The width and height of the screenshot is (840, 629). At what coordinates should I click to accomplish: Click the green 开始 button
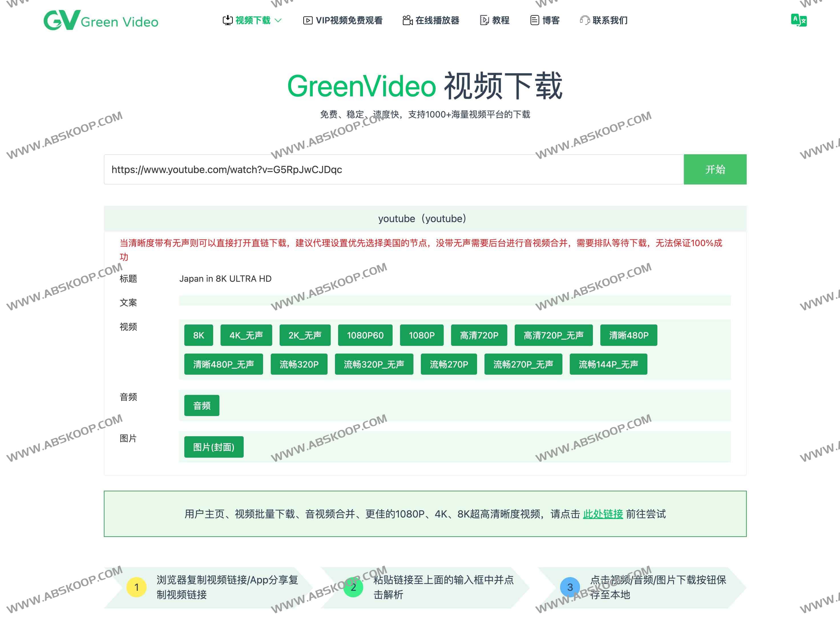[715, 169]
